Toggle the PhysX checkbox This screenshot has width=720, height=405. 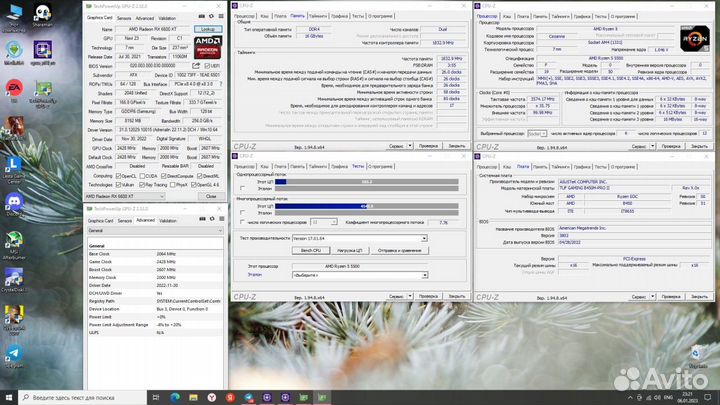173,185
